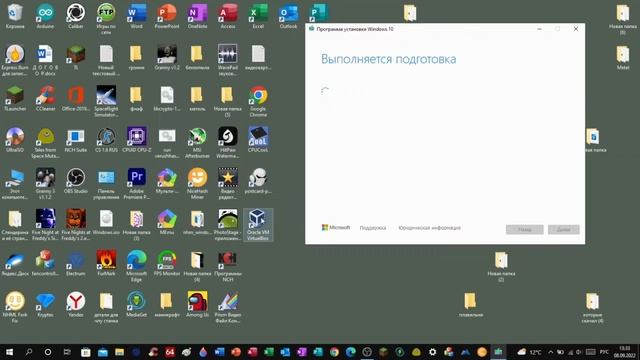The width and height of the screenshot is (640, 360).
Task: Select the Access desktop shortcut
Action: (x=228, y=16)
